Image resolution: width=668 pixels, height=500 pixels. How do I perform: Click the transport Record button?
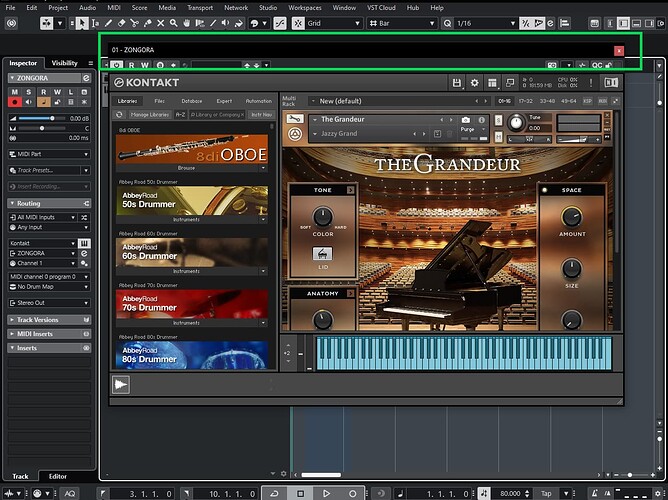(352, 493)
